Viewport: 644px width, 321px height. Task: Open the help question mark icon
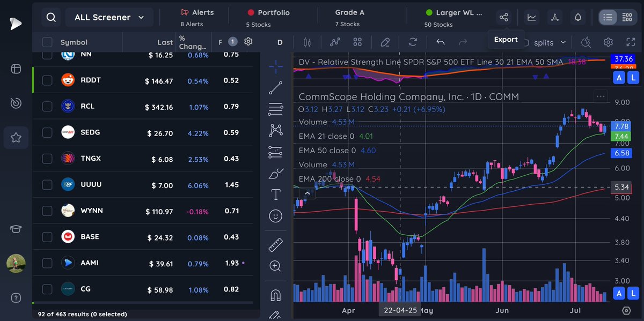click(x=16, y=297)
